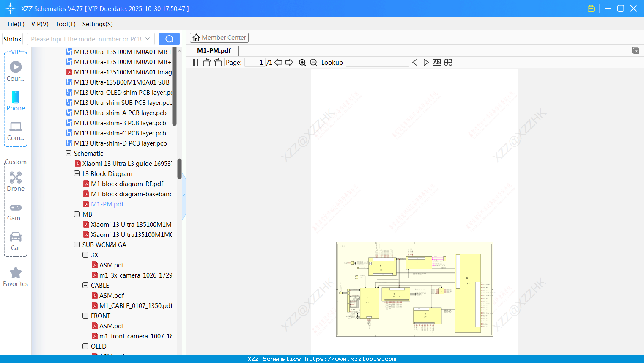Zoom in on the schematic
The height and width of the screenshot is (363, 644).
[x=302, y=63]
